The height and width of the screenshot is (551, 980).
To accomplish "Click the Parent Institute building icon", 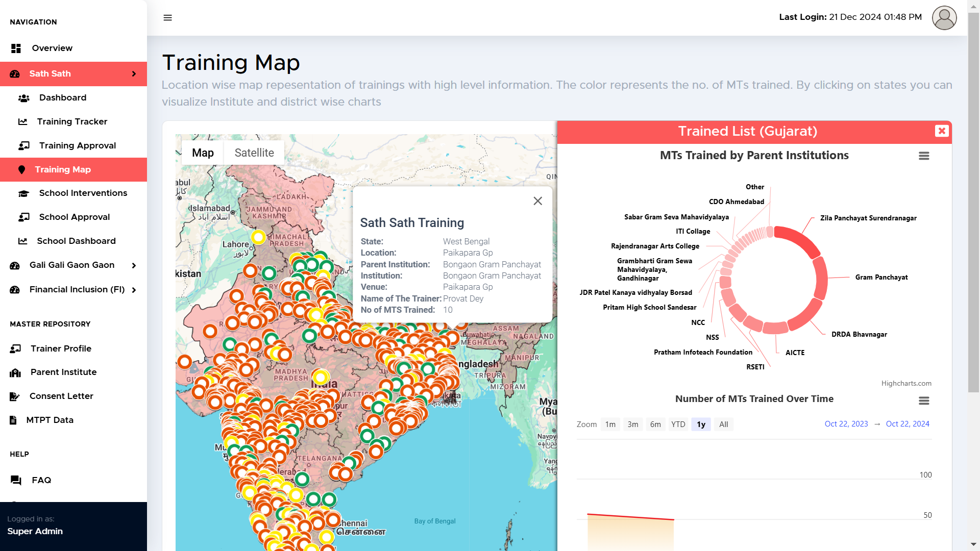I will (x=15, y=372).
